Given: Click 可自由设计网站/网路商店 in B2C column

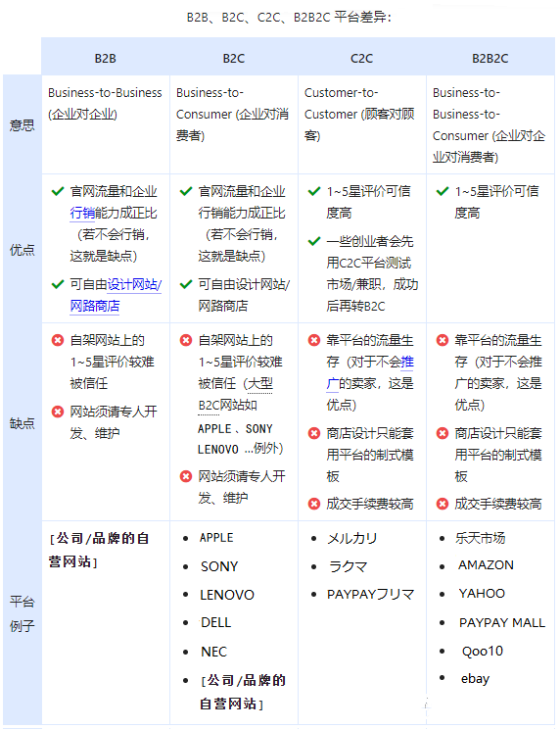Looking at the screenshot, I should 244,295.
